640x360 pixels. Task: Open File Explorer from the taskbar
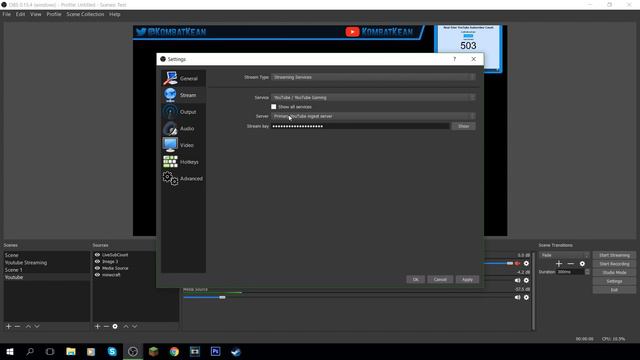[x=71, y=351]
